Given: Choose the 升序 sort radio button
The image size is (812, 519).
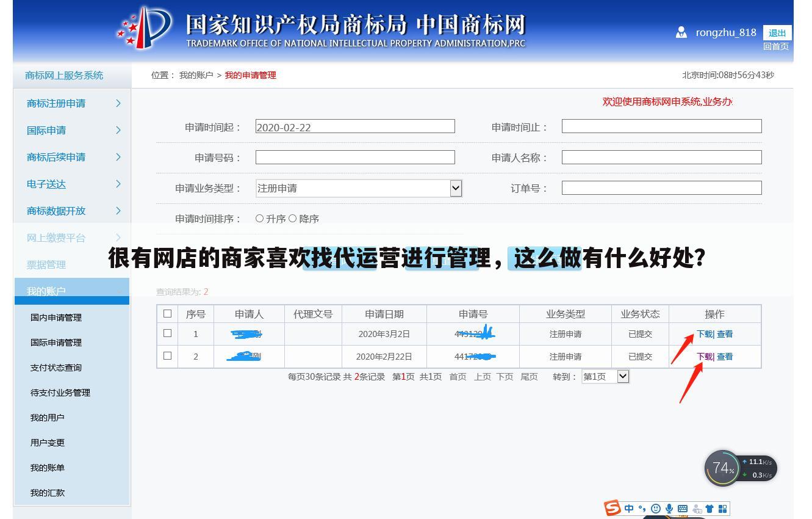Looking at the screenshot, I should (x=259, y=218).
